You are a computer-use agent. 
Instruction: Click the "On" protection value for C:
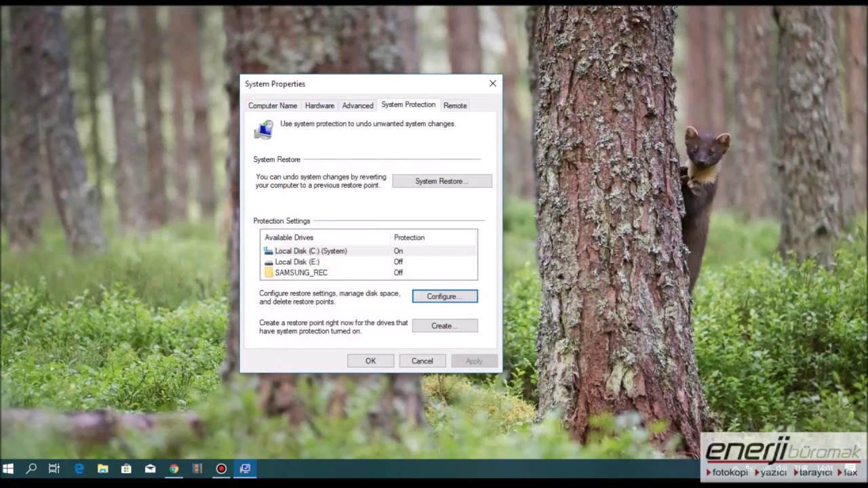tap(398, 251)
